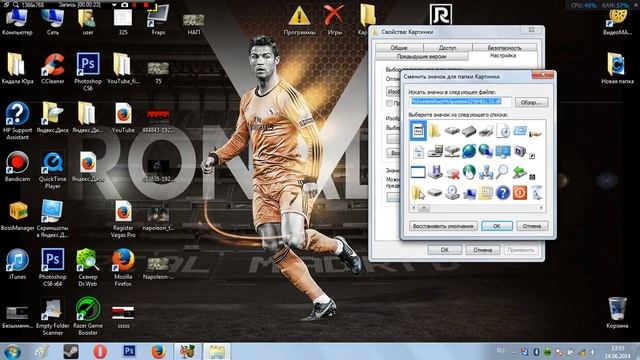The image size is (640, 360).
Task: Switch to the Безопасность tab
Action: (504, 48)
